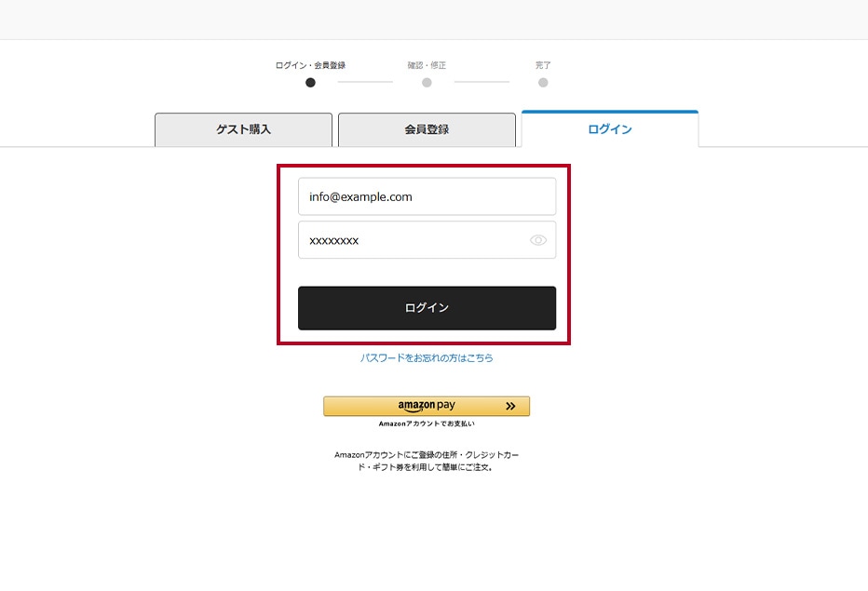Toggle password visibility with the eye icon
Image resolution: width=868 pixels, height=591 pixels.
pos(538,240)
